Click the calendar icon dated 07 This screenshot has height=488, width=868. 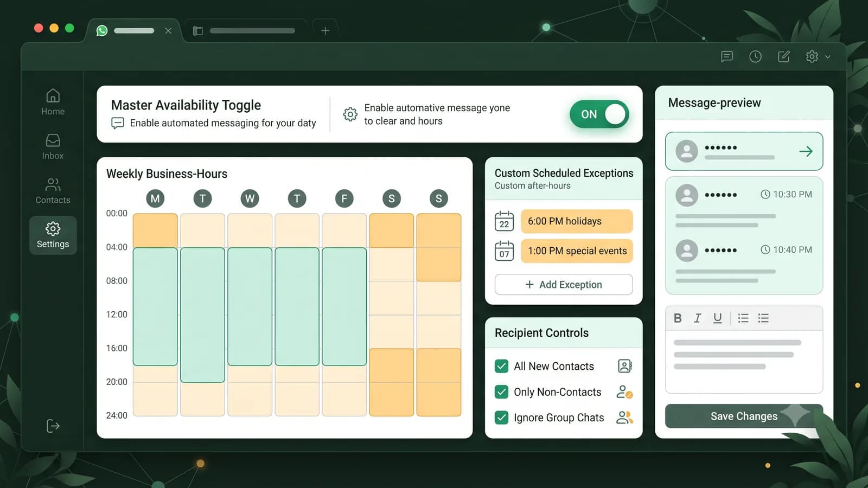pyautogui.click(x=504, y=251)
